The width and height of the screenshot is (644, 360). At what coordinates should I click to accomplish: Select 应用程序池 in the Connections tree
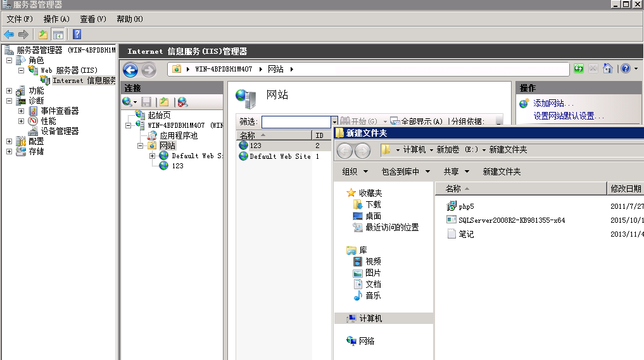tap(179, 135)
